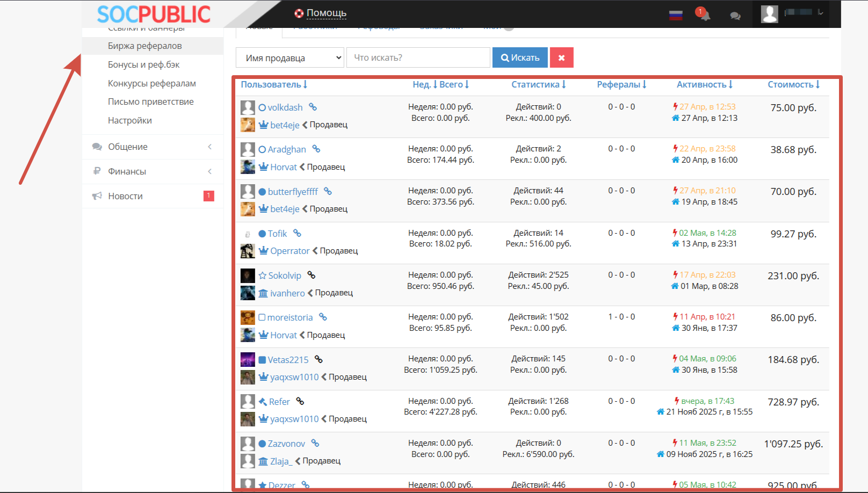Open the moreistoria user profile link
Viewport: 868px width, 493px height.
click(x=290, y=317)
